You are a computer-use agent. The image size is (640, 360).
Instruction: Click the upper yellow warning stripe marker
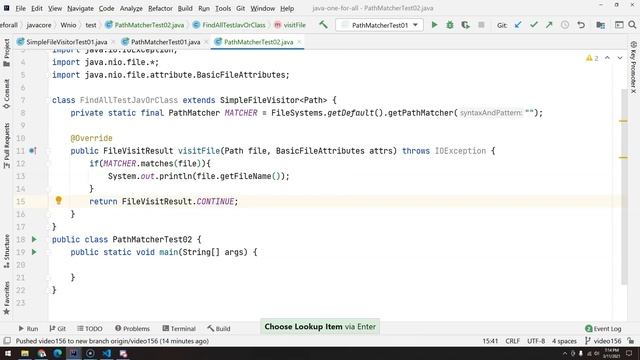tap(623, 121)
